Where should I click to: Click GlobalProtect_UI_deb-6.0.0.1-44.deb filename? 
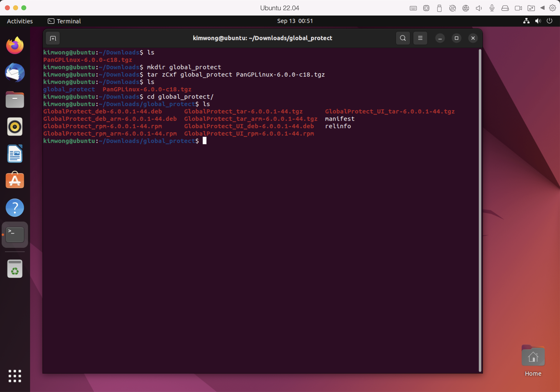click(249, 126)
